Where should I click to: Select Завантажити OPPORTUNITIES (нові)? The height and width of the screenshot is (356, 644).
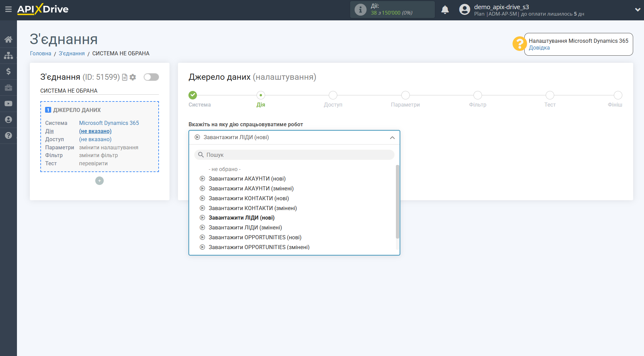click(255, 237)
